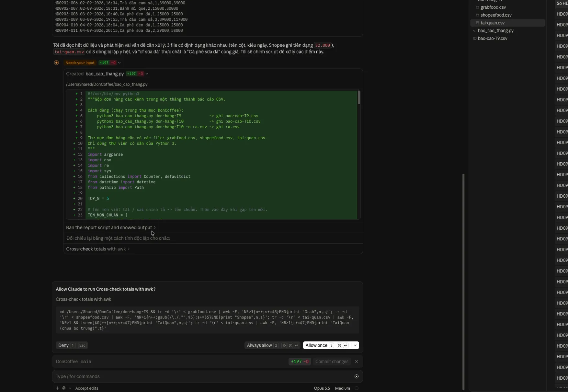The width and height of the screenshot is (568, 392).
Task: Collapse the Created bao_cao_thang.py diff
Action: coord(147,74)
